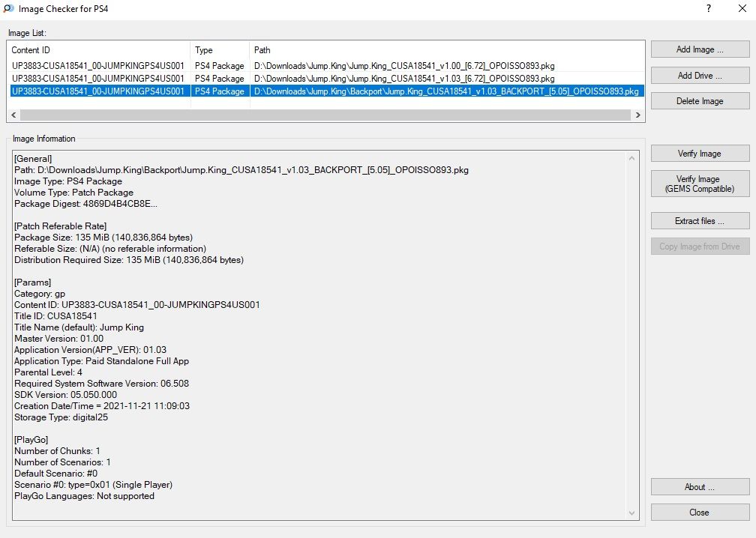The height and width of the screenshot is (538, 756).
Task: Click the Type column header
Action: pyautogui.click(x=219, y=50)
